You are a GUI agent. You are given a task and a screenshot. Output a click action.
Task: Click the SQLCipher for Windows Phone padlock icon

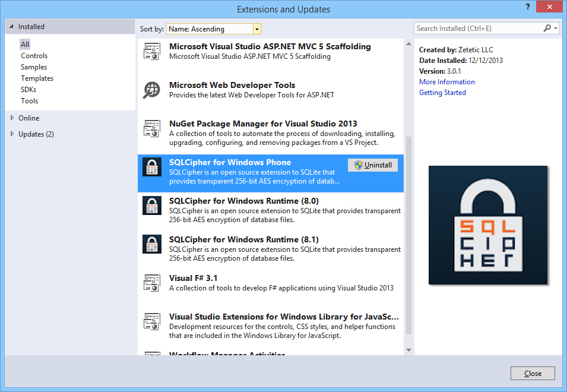click(x=152, y=167)
